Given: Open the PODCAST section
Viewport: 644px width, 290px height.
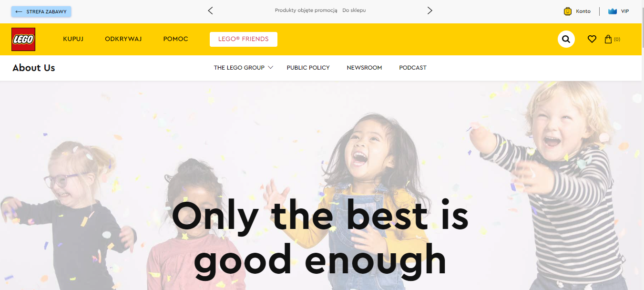Looking at the screenshot, I should [413, 68].
